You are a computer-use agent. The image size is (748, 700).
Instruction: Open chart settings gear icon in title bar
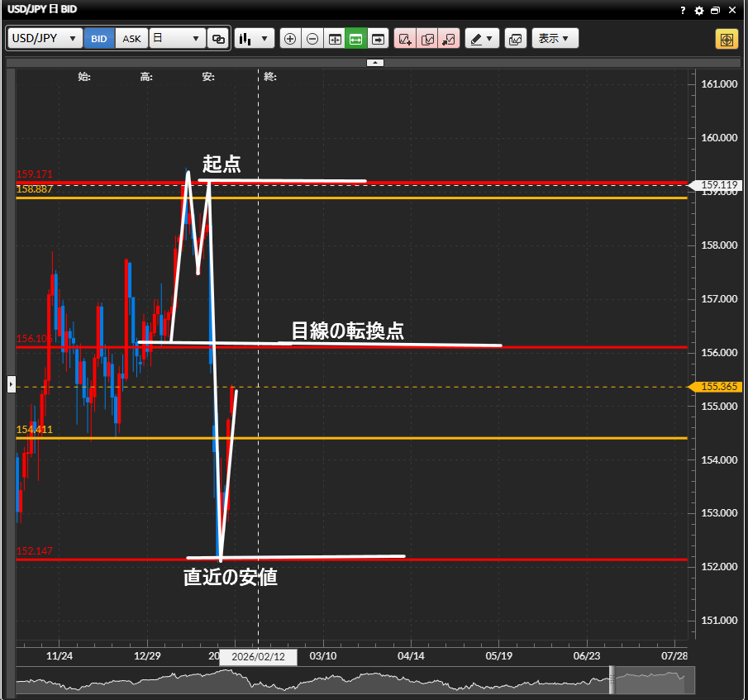699,11
